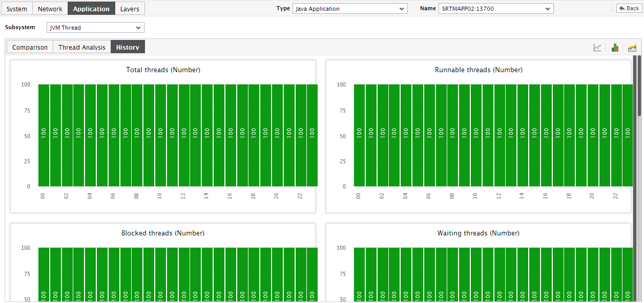The image size is (644, 303).
Task: Click the Blocked threads (Number) chart title
Action: click(163, 233)
